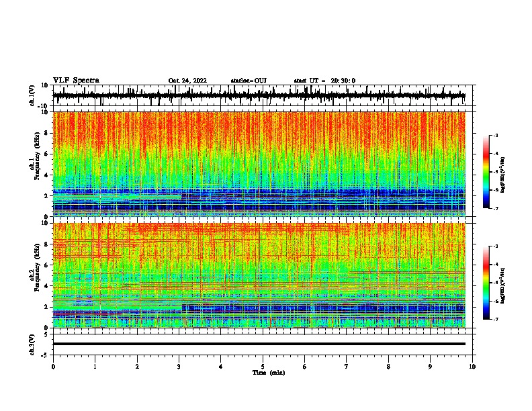Image resolution: width=532 pixels, height=411 pixels.
Task: Click the ch.1 spectrogram color scale bar
Action: click(486, 172)
